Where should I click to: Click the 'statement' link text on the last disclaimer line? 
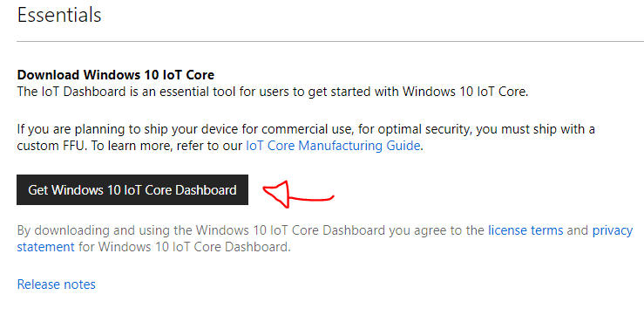(45, 247)
